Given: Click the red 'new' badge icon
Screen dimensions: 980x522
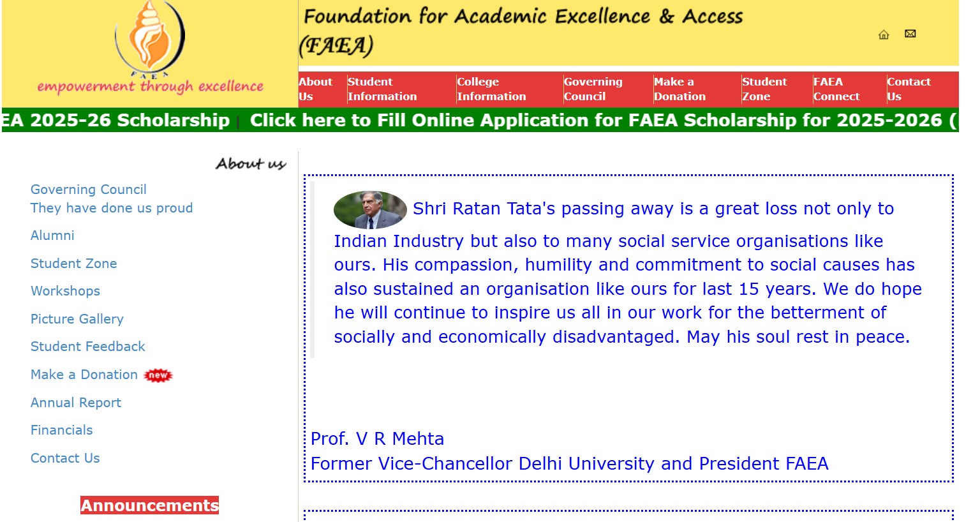Looking at the screenshot, I should (x=158, y=375).
